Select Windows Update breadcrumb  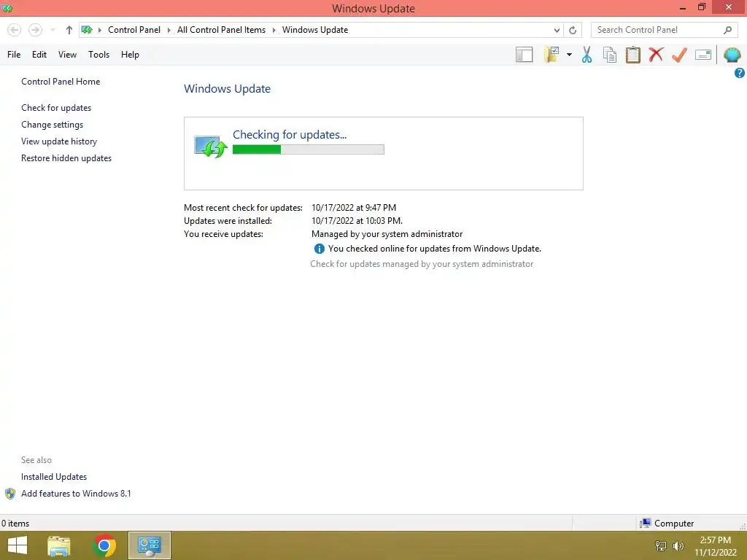(x=315, y=29)
